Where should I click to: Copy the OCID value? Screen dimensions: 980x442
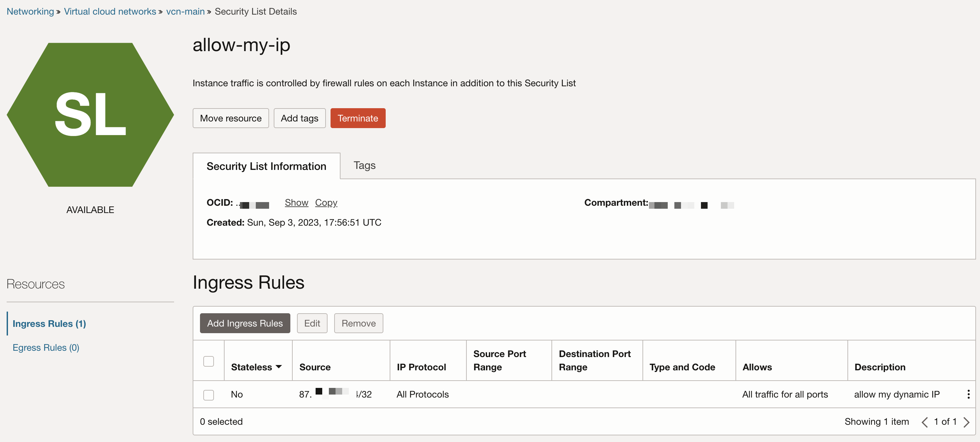326,202
